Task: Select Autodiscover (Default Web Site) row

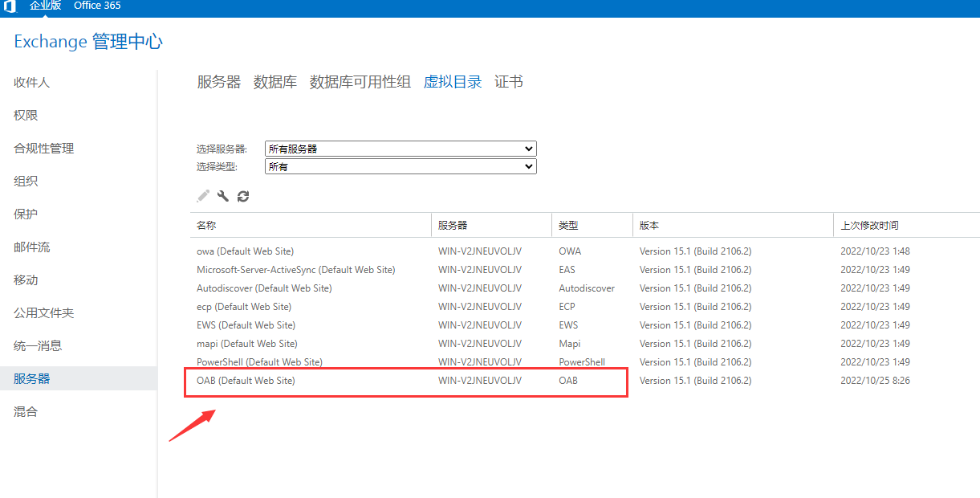Action: click(x=585, y=288)
